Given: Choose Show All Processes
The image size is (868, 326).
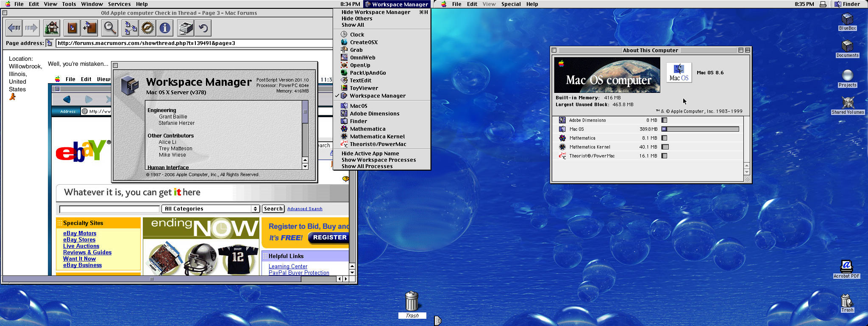Looking at the screenshot, I should coord(382,166).
